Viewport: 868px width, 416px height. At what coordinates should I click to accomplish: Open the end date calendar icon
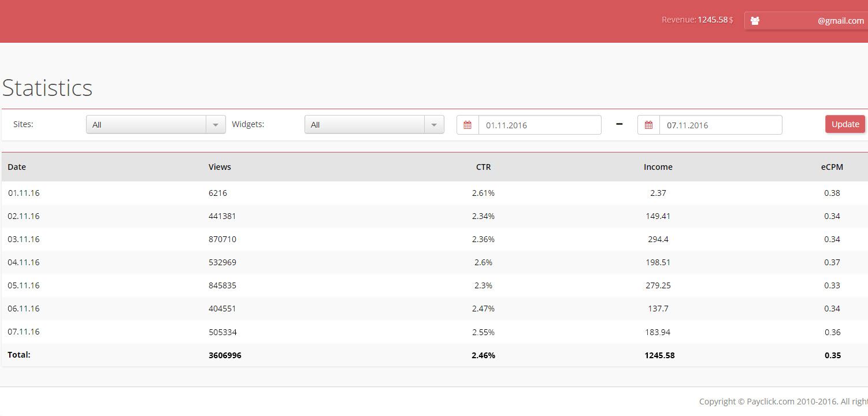click(648, 125)
